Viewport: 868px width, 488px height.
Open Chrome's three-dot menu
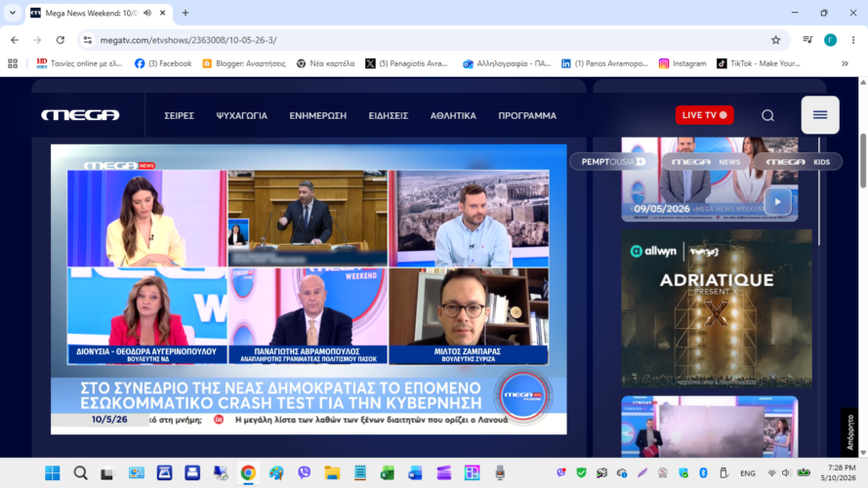click(x=853, y=40)
